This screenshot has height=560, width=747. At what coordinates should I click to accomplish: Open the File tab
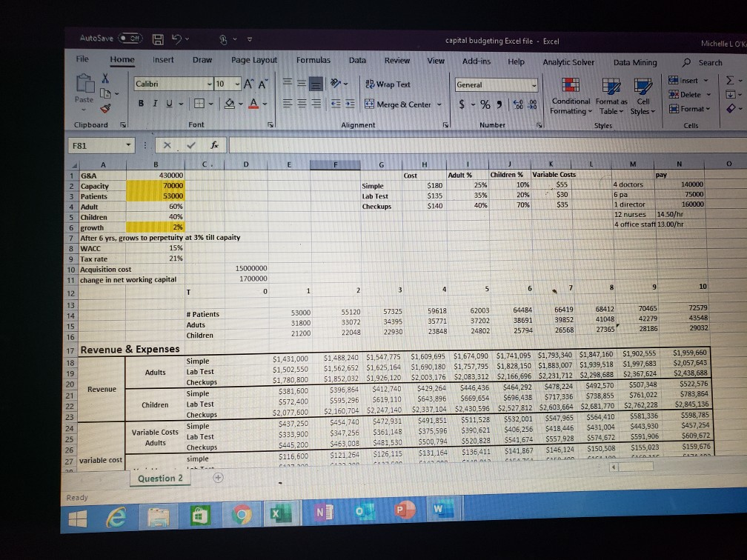point(82,59)
